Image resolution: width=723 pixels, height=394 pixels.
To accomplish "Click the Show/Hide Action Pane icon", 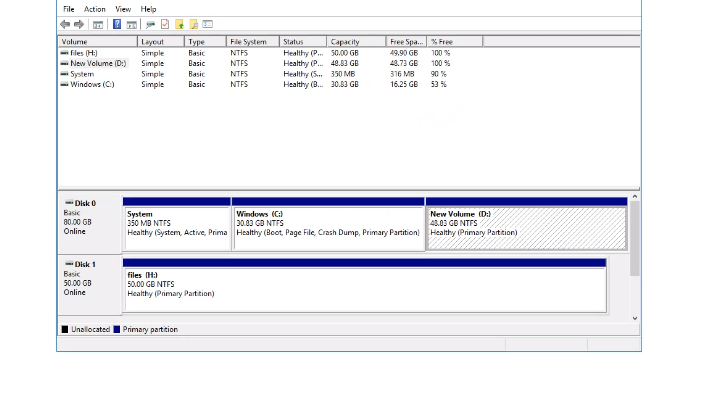I will click(131, 24).
